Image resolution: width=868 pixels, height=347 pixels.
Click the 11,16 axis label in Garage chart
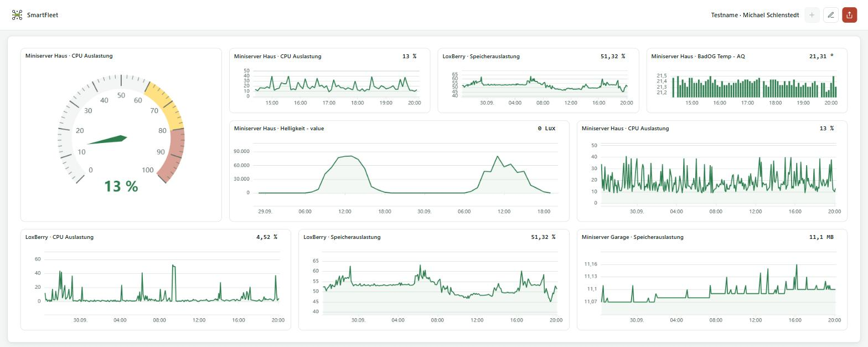point(590,264)
